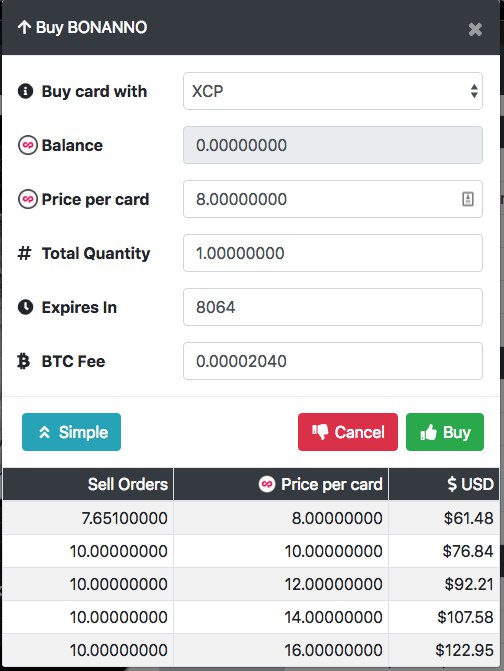Click the up arrow icon in Buy BONANNO title
The image size is (504, 671).
point(24,27)
